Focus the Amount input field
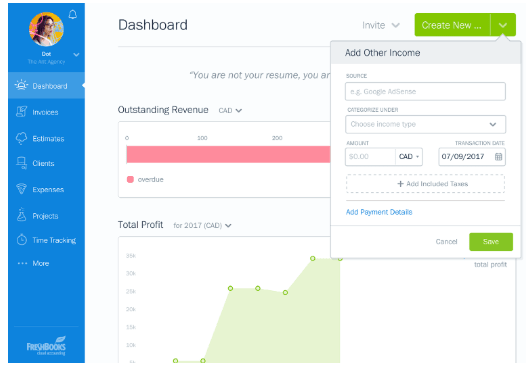Viewport: 526px width, 383px height. 370,157
